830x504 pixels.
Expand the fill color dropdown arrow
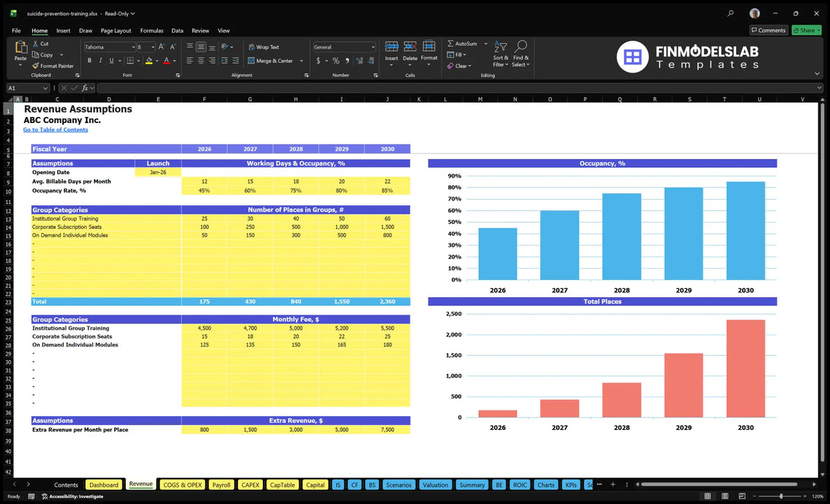[157, 61]
